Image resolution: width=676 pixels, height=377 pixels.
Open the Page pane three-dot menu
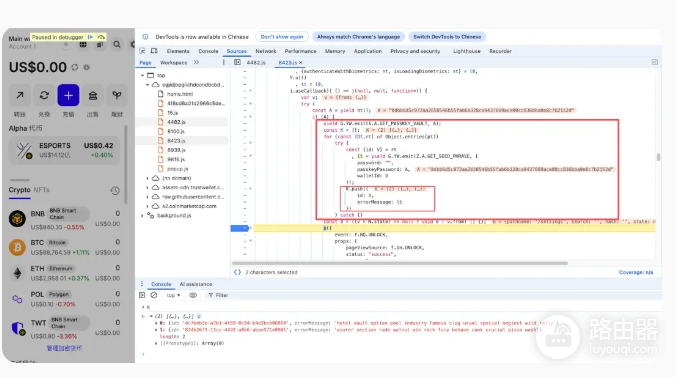click(224, 63)
